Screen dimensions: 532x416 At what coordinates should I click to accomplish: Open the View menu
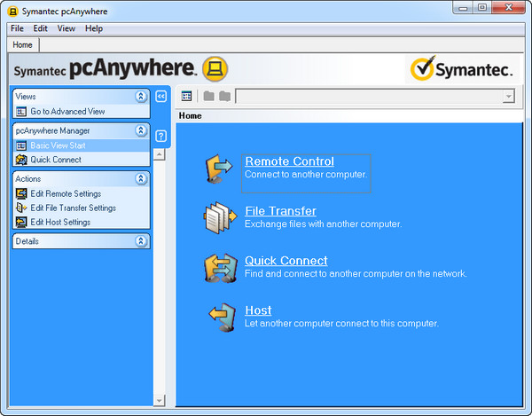66,28
